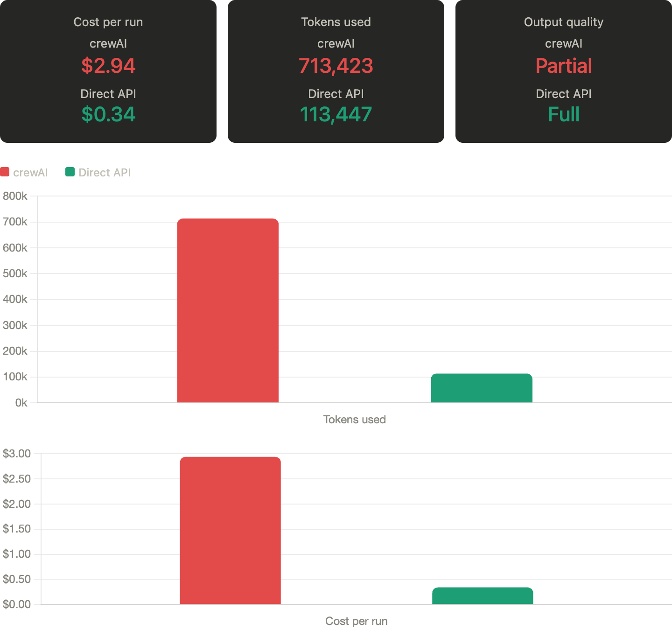
Task: Click the Tokens used card title
Action: pyautogui.click(x=336, y=22)
